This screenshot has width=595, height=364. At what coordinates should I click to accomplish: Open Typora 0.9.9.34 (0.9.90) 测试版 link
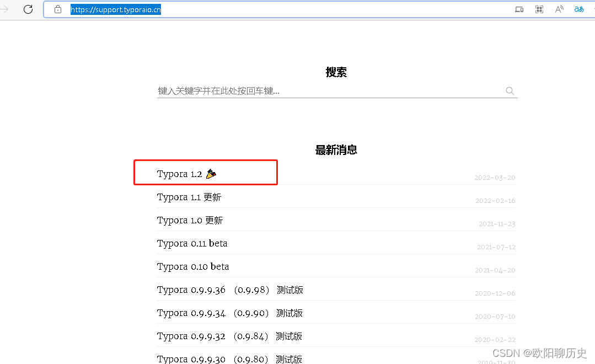[229, 313]
